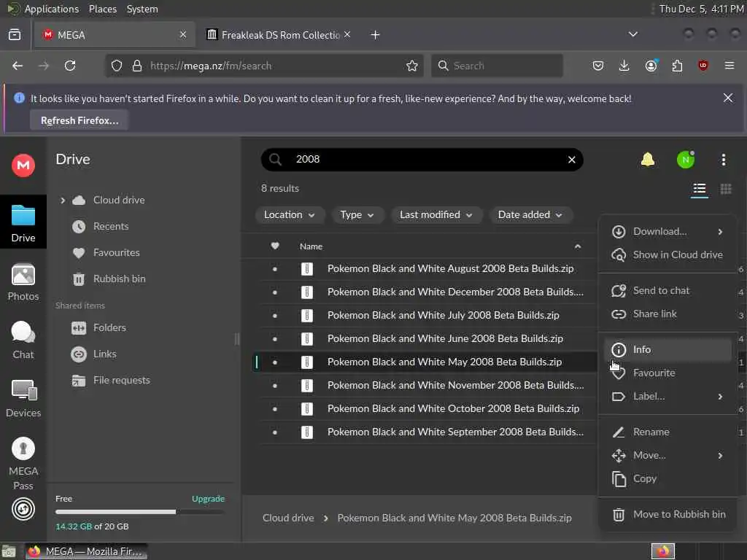Select Send to chat option
This screenshot has width=747, height=560.
pyautogui.click(x=668, y=290)
